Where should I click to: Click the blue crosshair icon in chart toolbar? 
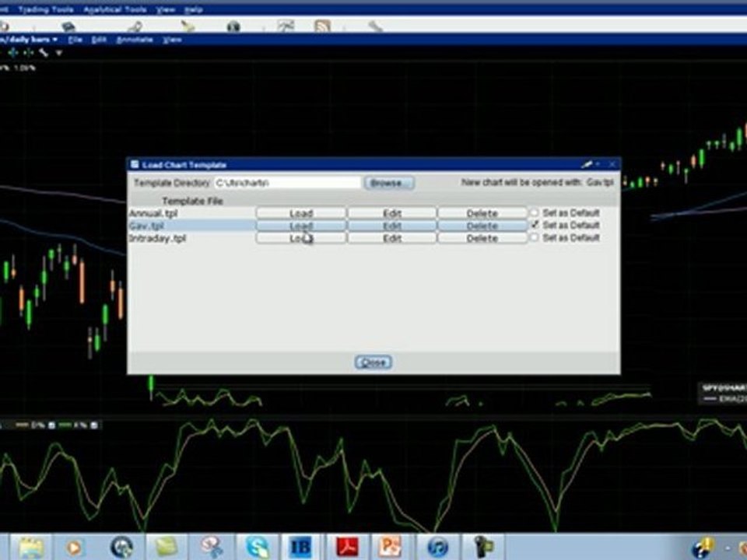coord(13,53)
